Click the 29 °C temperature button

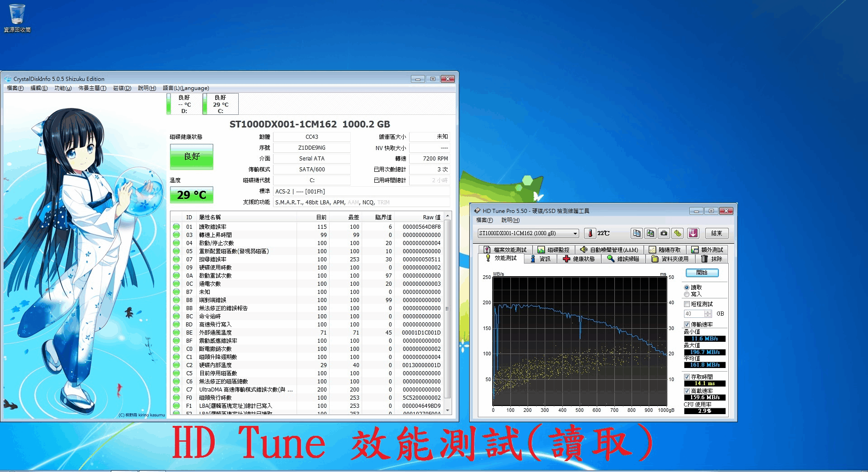(192, 195)
